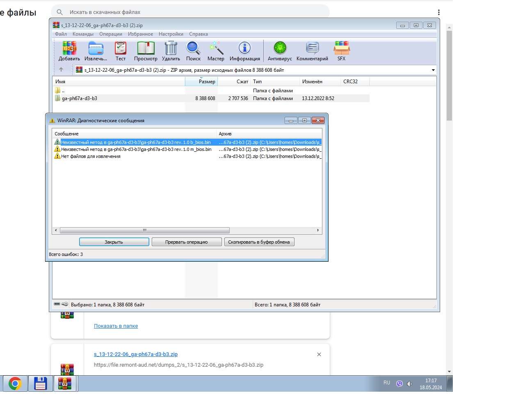Select the b_bios.bin unknown method message

click(187, 142)
